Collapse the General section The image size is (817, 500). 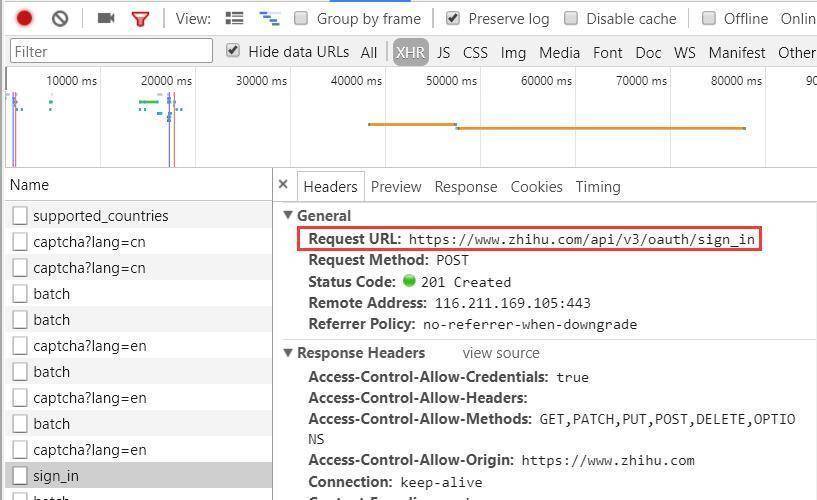pos(288,215)
